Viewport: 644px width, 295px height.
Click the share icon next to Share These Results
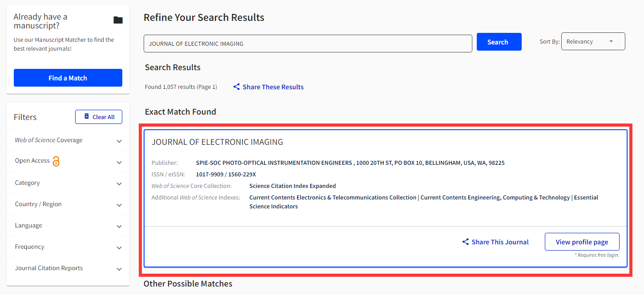tap(237, 87)
